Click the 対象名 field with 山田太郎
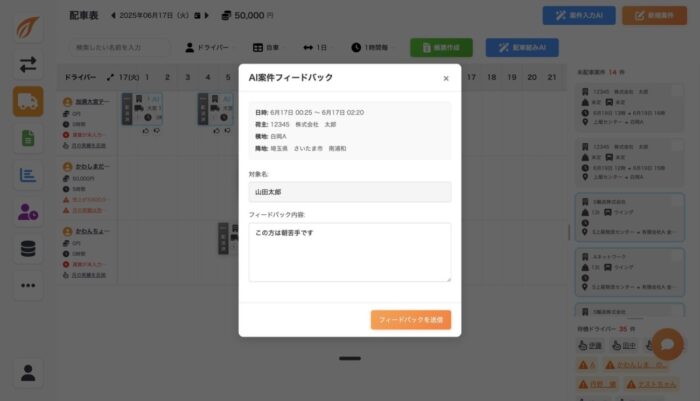 [x=349, y=192]
